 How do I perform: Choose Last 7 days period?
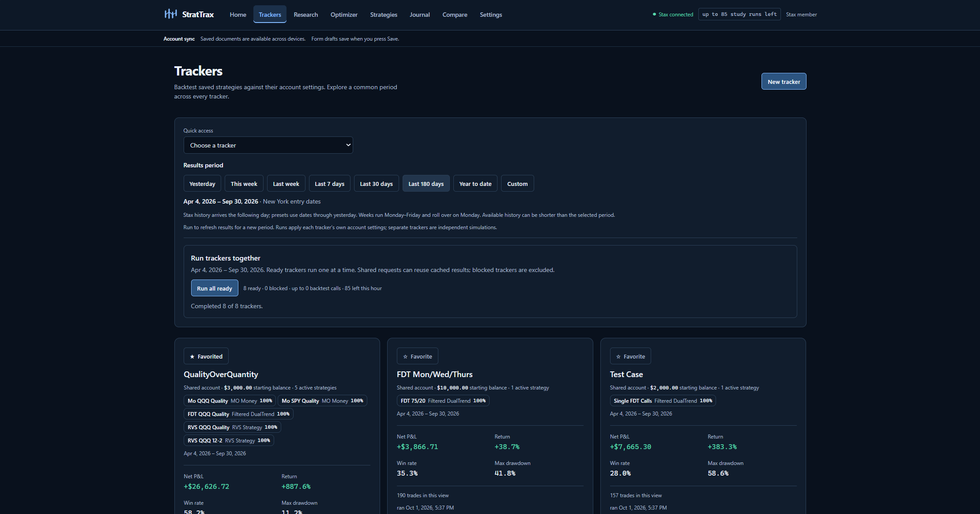[x=330, y=184]
